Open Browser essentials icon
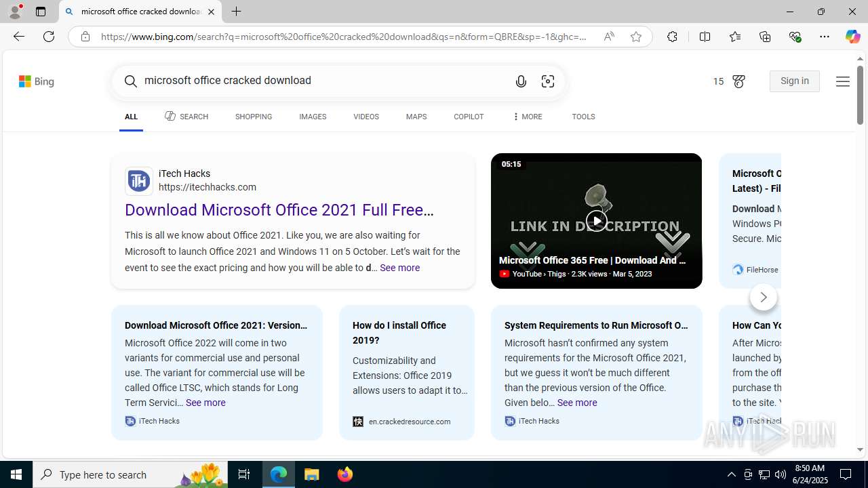The width and height of the screenshot is (868, 488). point(795,37)
